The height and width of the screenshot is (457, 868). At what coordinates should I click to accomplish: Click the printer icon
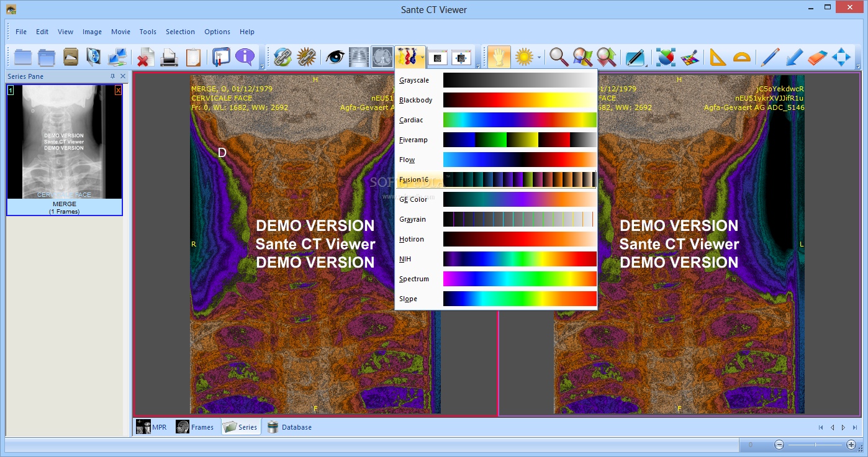pyautogui.click(x=170, y=57)
